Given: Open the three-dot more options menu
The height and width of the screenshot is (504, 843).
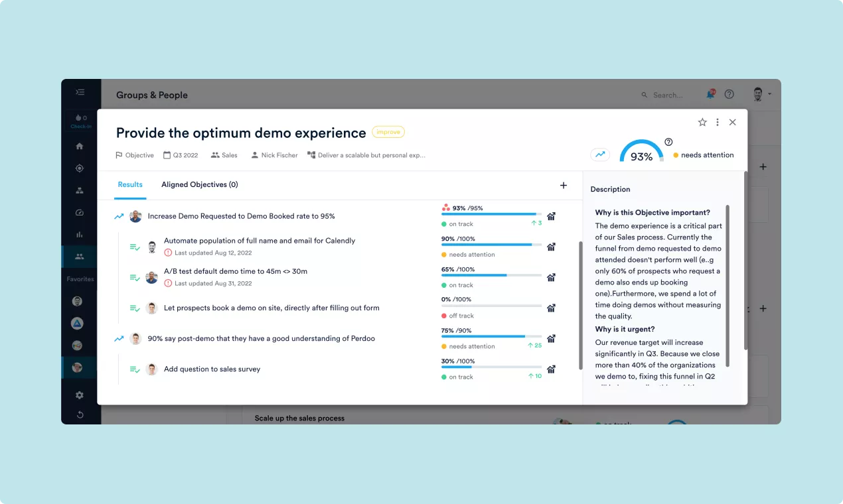Looking at the screenshot, I should (718, 123).
